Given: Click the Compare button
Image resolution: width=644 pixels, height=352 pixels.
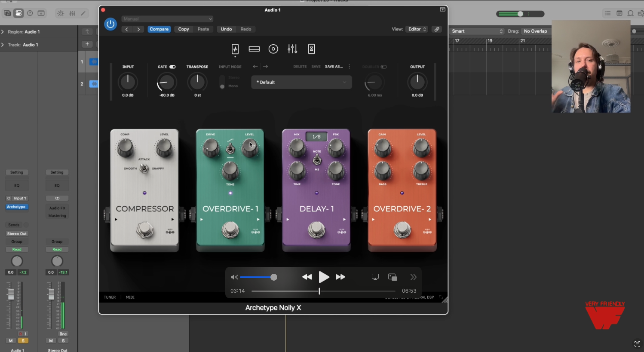Looking at the screenshot, I should point(159,29).
